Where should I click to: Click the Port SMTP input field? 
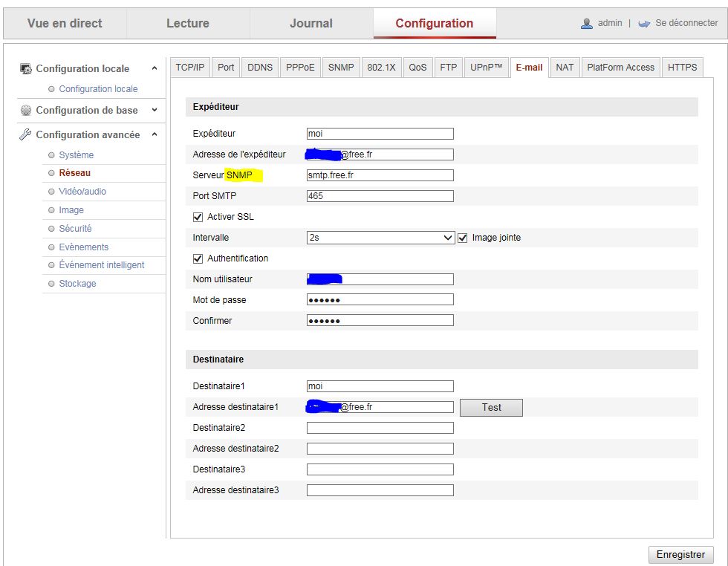380,196
